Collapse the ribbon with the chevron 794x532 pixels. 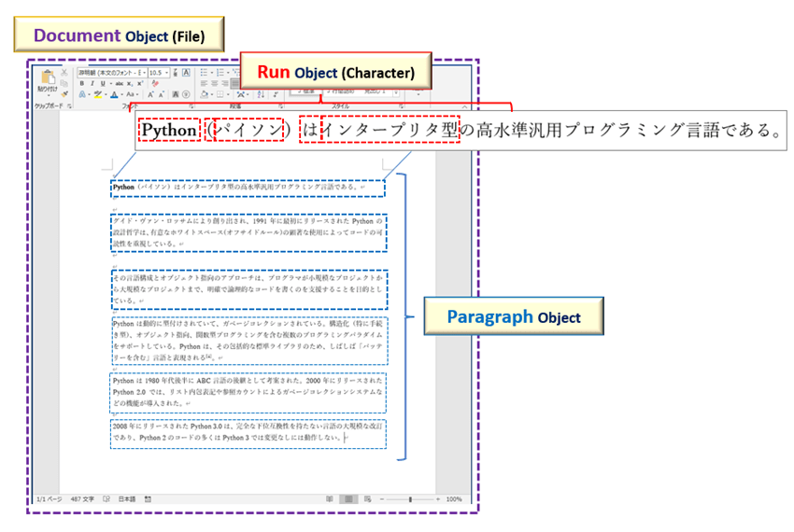coord(465,106)
